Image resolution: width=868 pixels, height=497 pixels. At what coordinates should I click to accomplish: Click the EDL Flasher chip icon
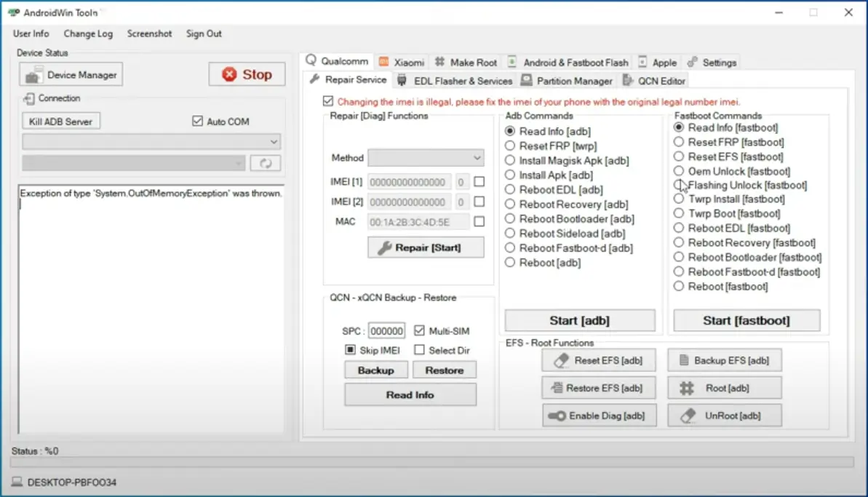[402, 80]
